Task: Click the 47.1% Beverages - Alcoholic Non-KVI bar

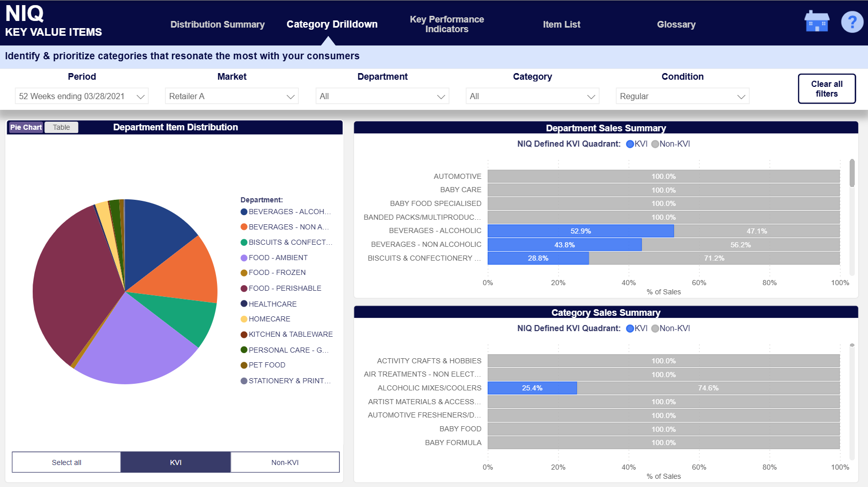Action: (757, 231)
